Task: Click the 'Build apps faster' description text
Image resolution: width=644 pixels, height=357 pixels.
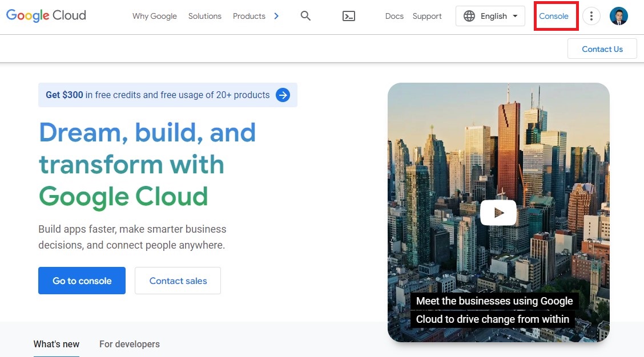Action: tap(132, 237)
